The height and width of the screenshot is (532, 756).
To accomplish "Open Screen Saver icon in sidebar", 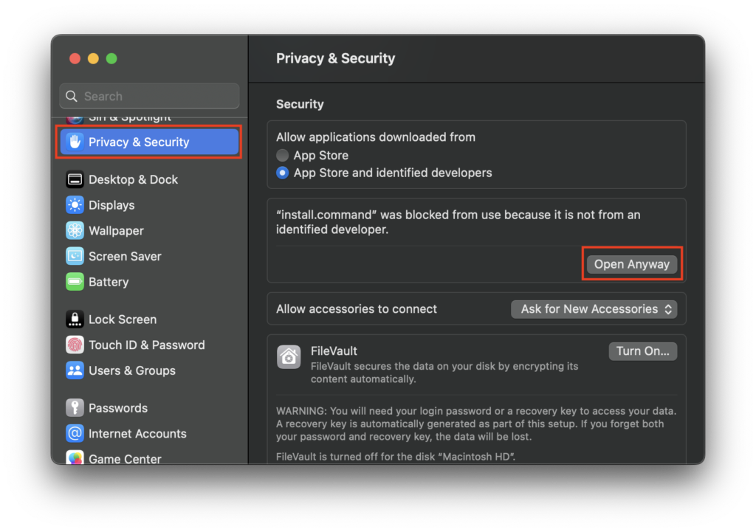I will pos(75,256).
